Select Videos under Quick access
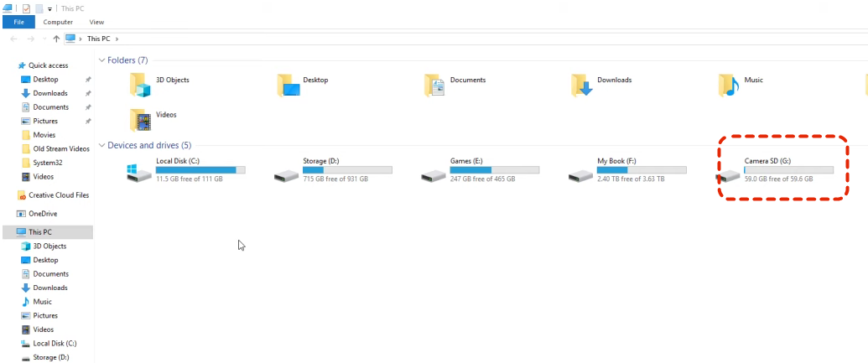Screen dimensions: 868x363 coord(43,177)
